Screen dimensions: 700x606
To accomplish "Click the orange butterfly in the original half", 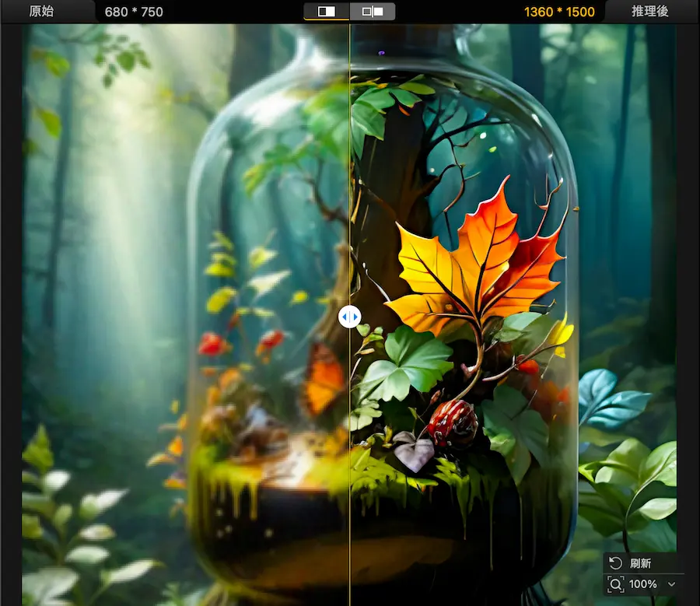I will click(323, 381).
